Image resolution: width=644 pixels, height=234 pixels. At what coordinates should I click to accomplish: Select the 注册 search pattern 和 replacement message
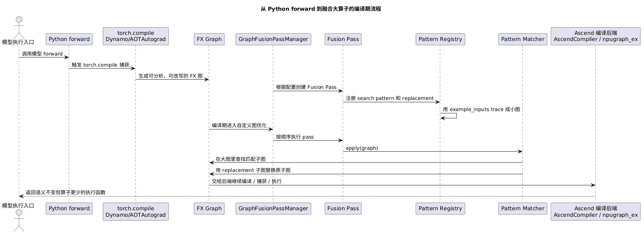390,98
